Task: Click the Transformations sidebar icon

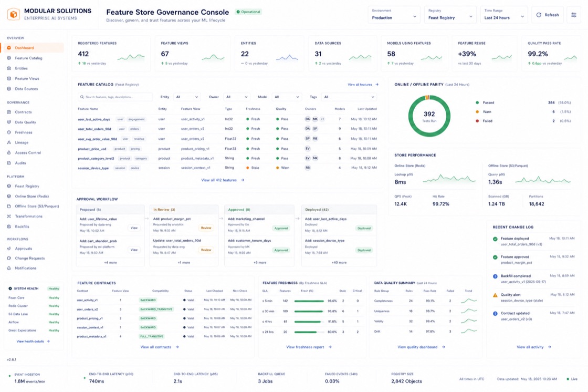Action: click(9, 216)
